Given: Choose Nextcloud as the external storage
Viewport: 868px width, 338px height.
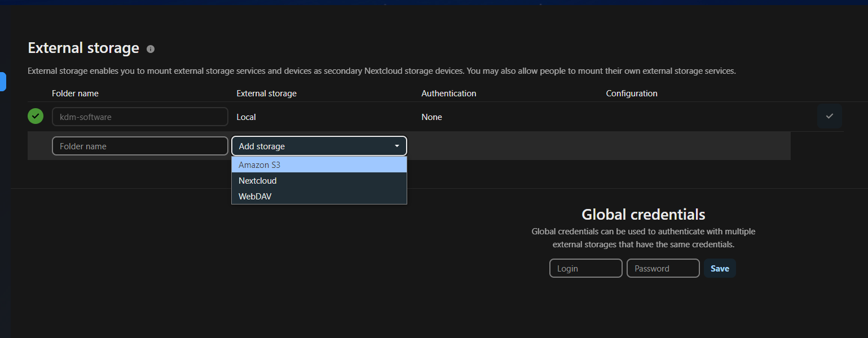Looking at the screenshot, I should pos(319,181).
